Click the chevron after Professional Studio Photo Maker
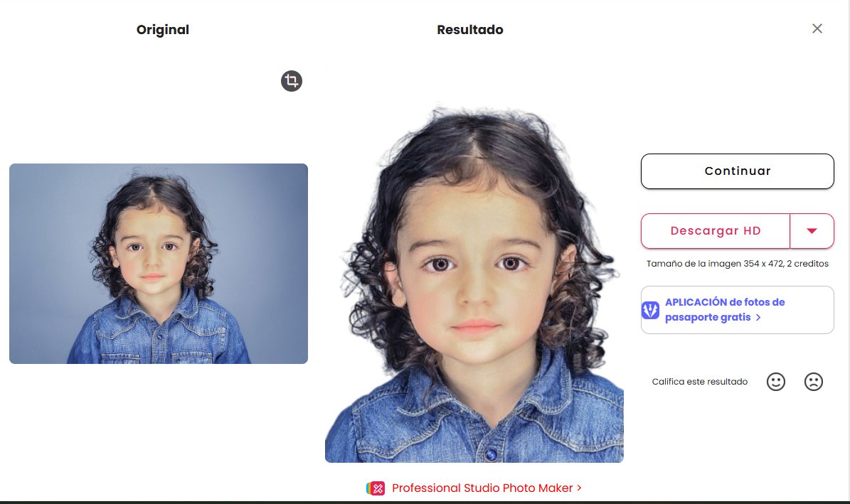Screen dimensions: 850x504 [579, 488]
